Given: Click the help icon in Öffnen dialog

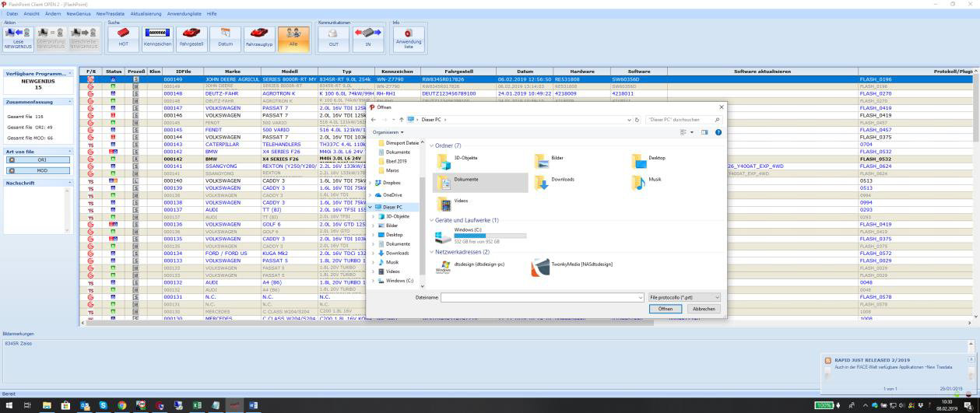Looking at the screenshot, I should [718, 132].
